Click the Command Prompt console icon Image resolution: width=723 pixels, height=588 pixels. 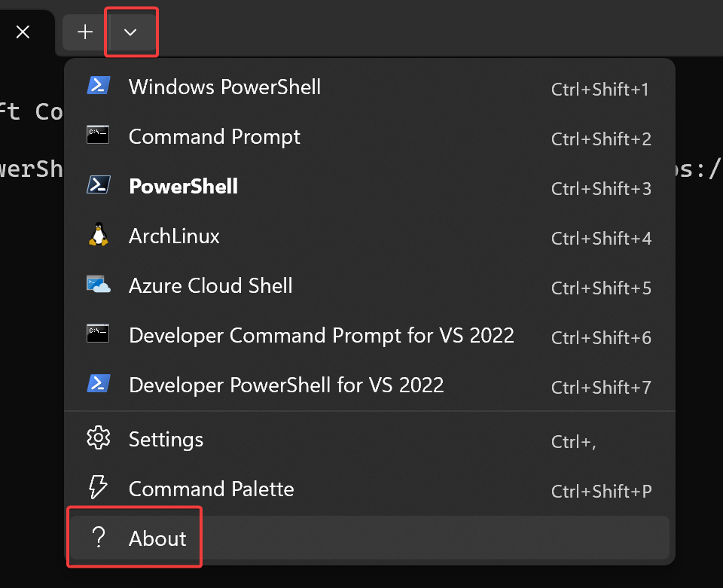[x=98, y=135]
